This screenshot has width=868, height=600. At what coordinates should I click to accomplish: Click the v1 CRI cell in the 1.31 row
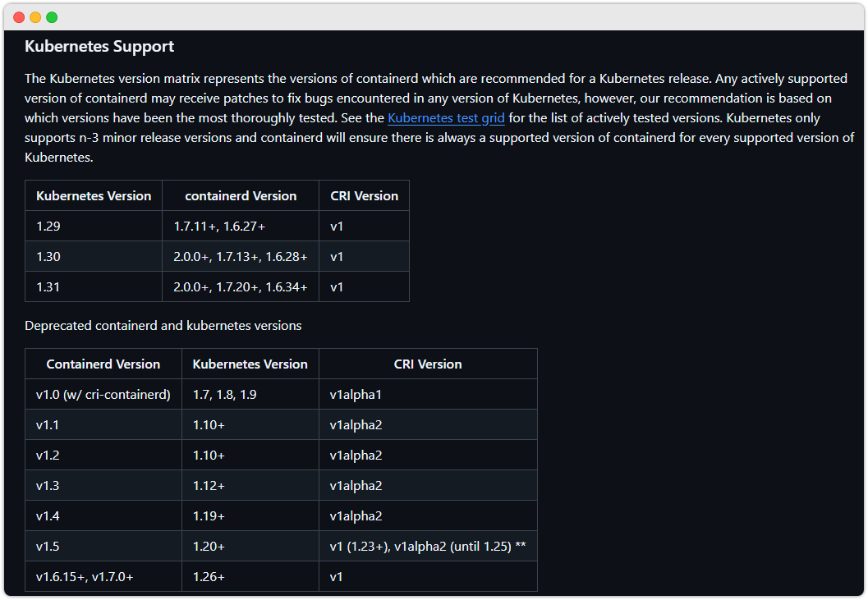coord(365,286)
